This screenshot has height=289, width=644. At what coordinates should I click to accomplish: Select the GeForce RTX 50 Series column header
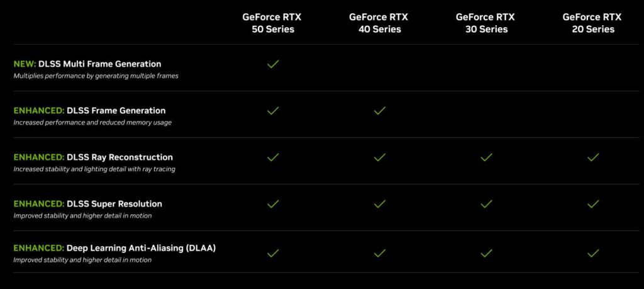tap(272, 23)
